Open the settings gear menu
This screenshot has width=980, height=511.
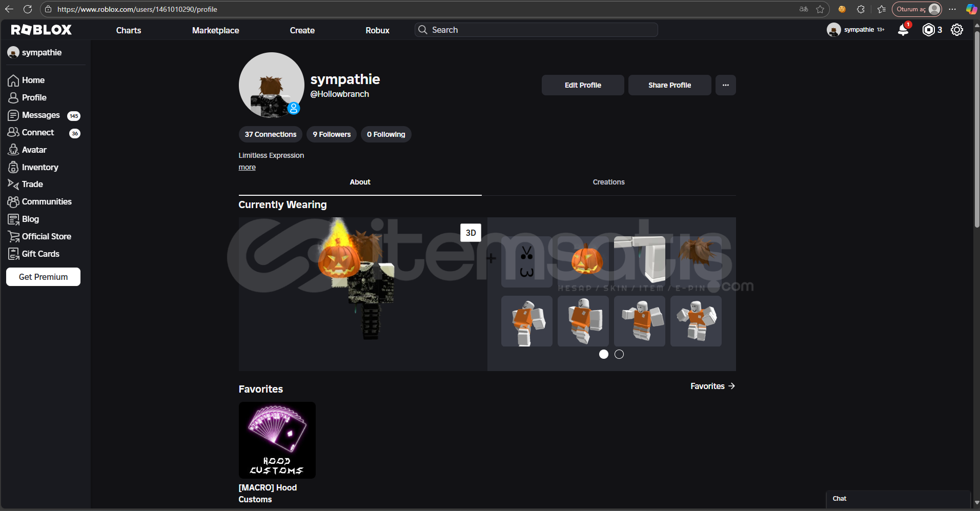pyautogui.click(x=956, y=30)
